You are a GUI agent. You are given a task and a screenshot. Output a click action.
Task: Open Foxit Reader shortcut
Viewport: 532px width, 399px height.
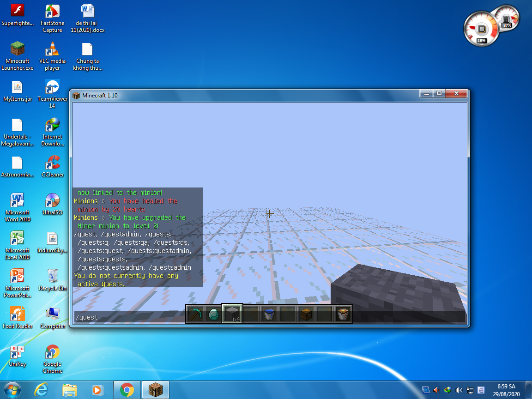click(x=17, y=318)
